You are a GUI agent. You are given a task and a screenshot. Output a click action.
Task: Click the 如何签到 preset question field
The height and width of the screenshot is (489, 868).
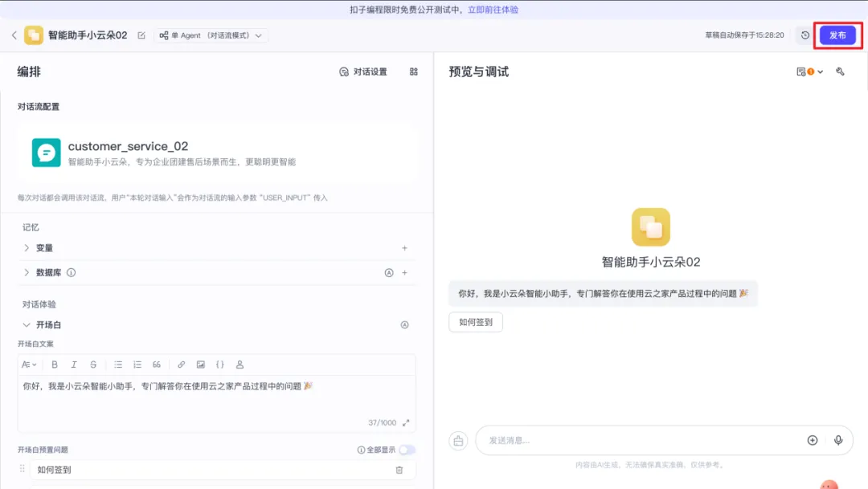[213, 470]
